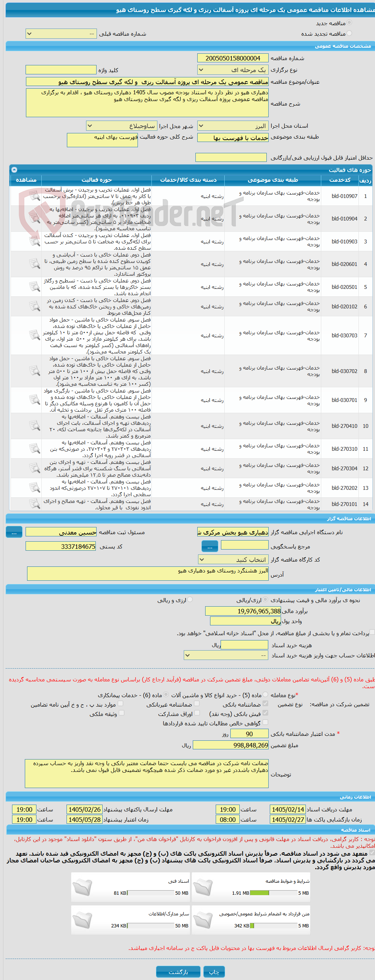This screenshot has width=375, height=980.
Task: Toggle اوراق مشارکت checkbox
Action: pos(197,713)
